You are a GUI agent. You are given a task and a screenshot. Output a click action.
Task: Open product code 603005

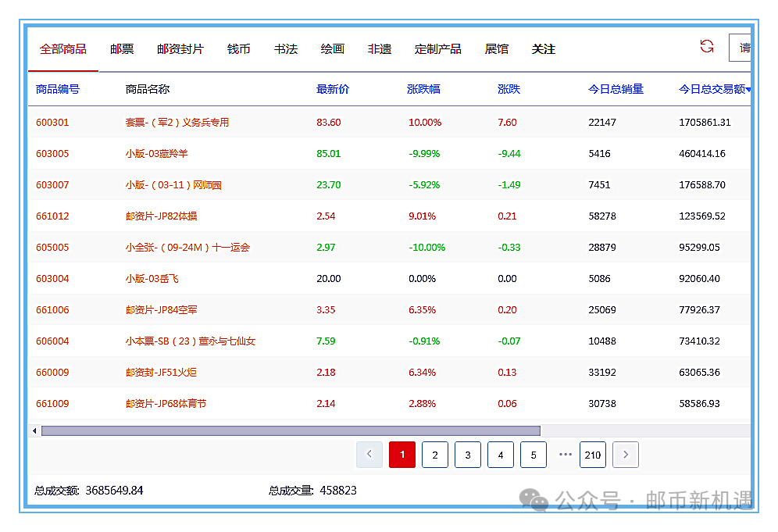tap(52, 154)
